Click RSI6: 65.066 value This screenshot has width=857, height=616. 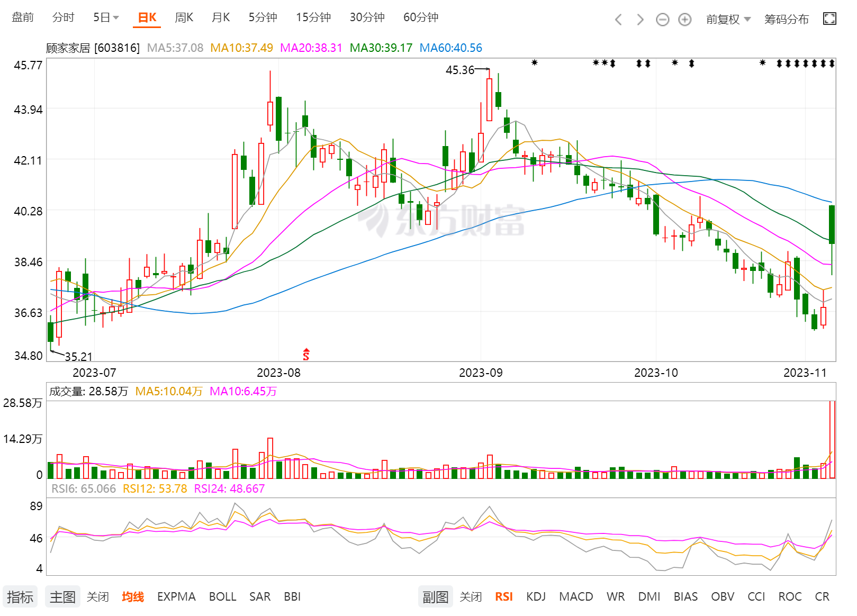(x=84, y=489)
